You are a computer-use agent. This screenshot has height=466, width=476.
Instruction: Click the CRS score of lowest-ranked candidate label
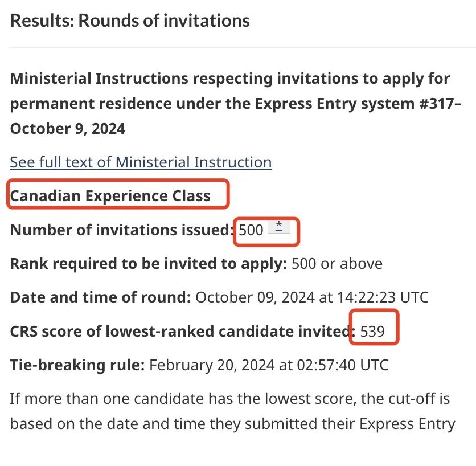click(x=183, y=332)
